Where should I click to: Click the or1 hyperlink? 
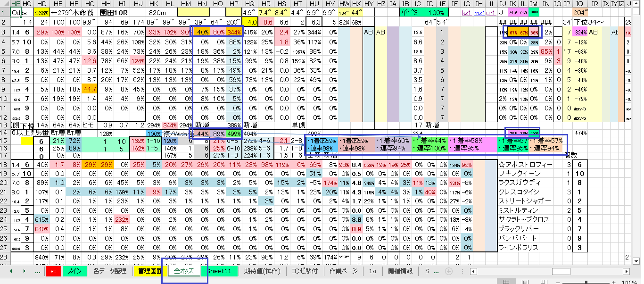[491, 13]
